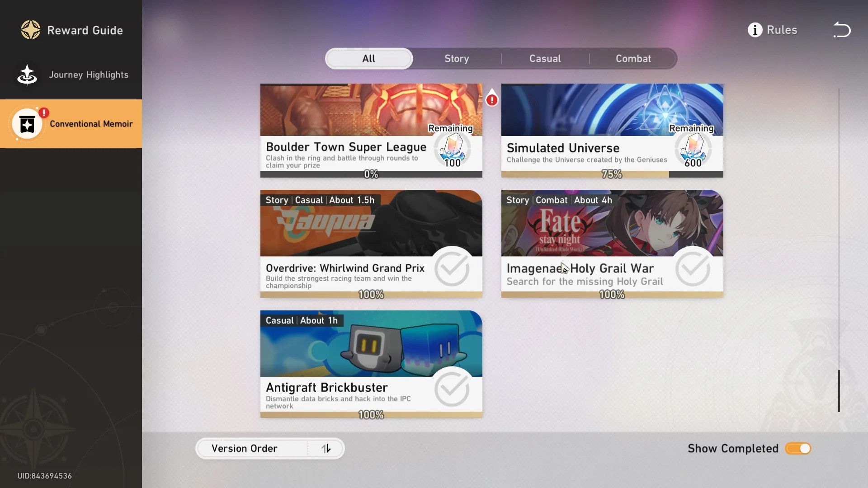Click the vertical scrollbar thumb on right
The height and width of the screenshot is (488, 868).
click(839, 391)
